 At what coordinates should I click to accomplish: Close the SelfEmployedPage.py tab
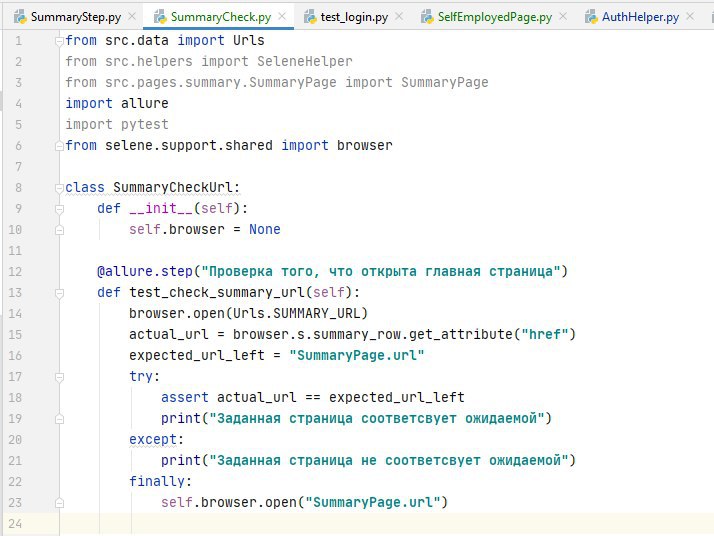563,17
